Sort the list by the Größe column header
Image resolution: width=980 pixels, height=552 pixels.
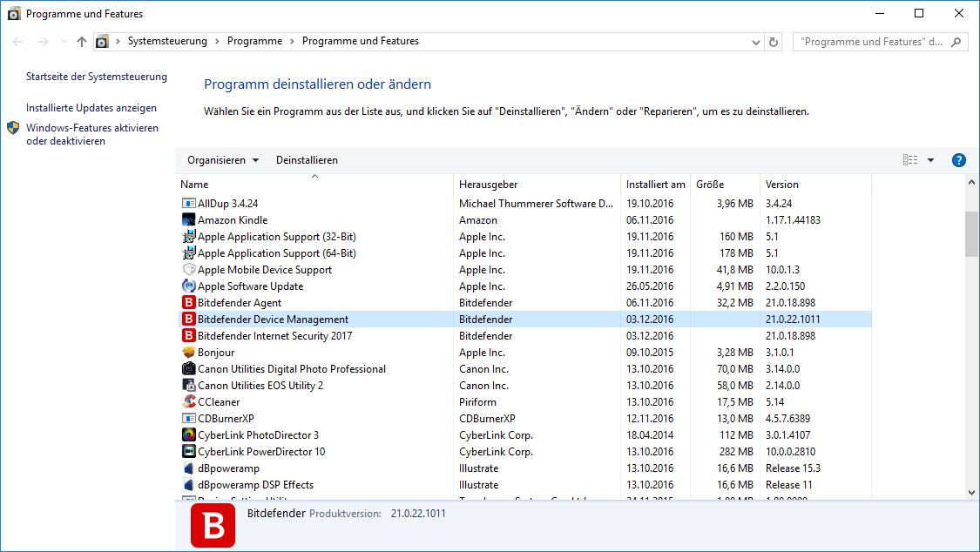coord(725,185)
